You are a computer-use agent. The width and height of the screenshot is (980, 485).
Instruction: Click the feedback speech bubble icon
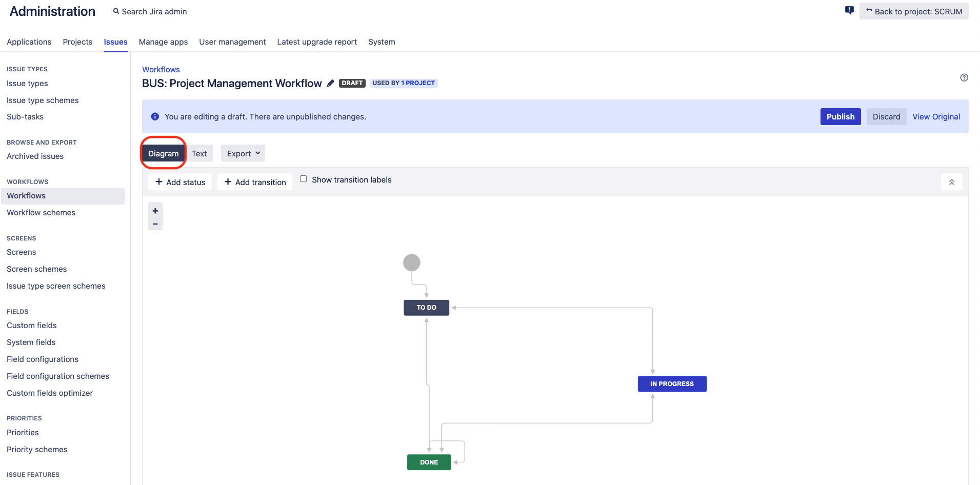pyautogui.click(x=849, y=10)
